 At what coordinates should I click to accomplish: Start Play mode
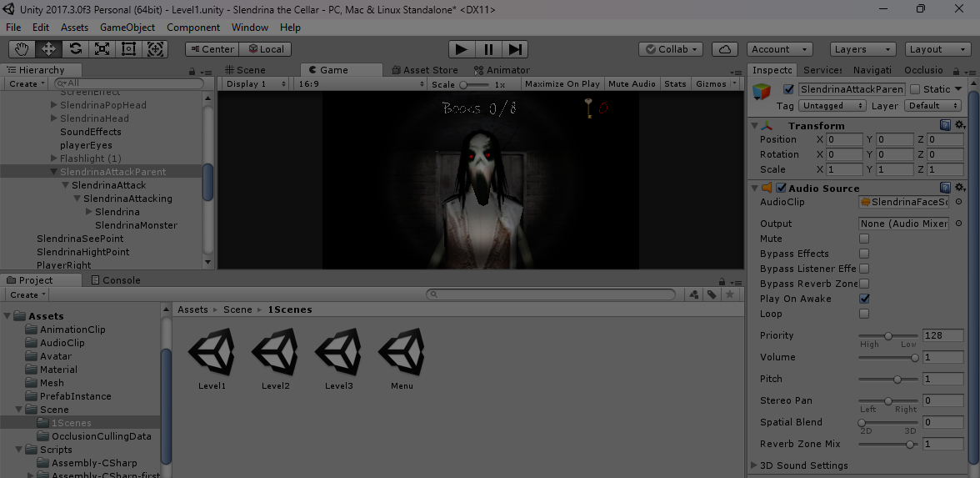462,48
